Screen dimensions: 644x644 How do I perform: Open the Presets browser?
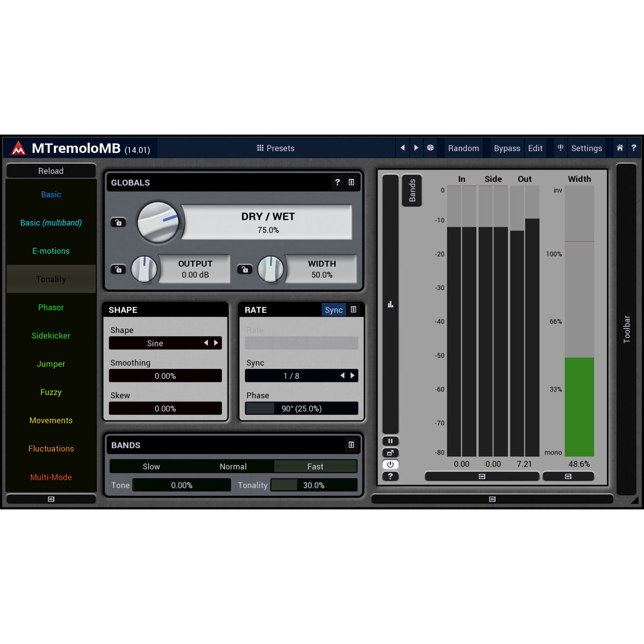[276, 148]
